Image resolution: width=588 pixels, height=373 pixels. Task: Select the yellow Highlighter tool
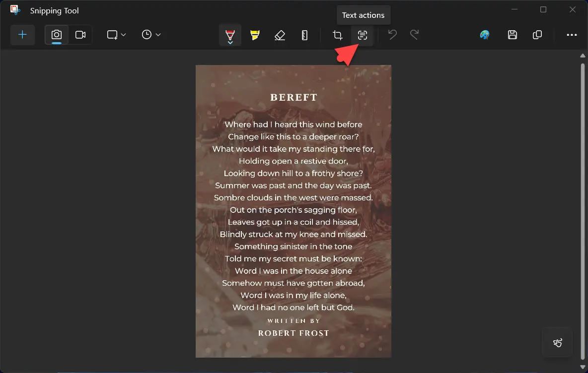click(255, 35)
